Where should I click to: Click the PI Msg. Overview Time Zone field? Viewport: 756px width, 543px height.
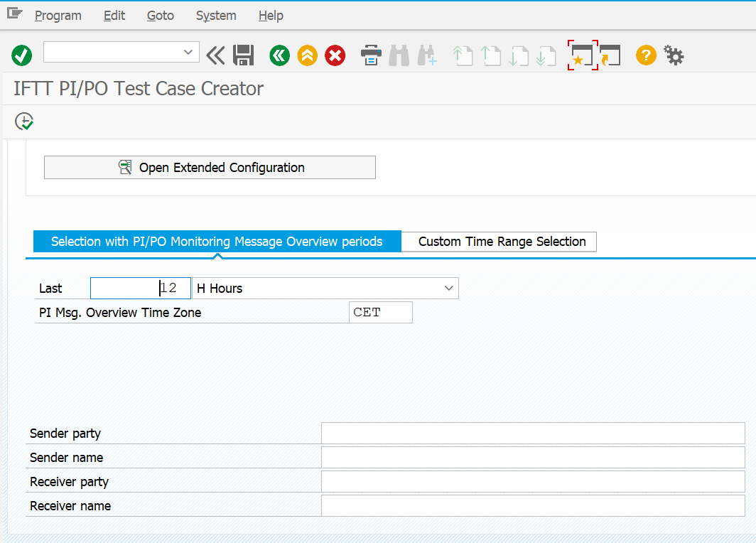380,312
